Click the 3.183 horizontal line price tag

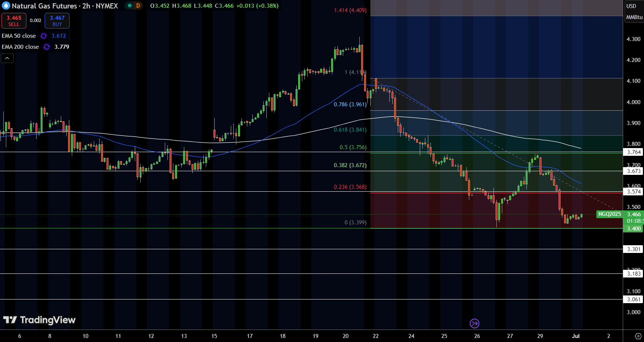click(x=634, y=274)
